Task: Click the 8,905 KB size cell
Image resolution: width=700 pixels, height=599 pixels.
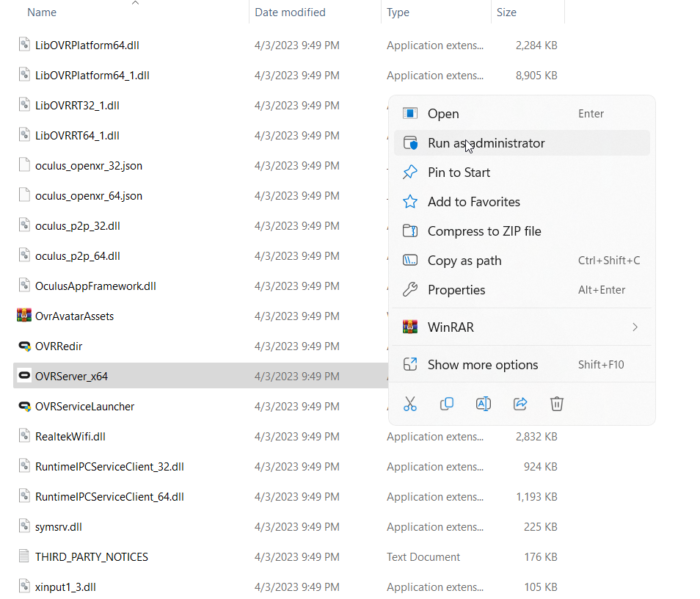Action: click(536, 75)
